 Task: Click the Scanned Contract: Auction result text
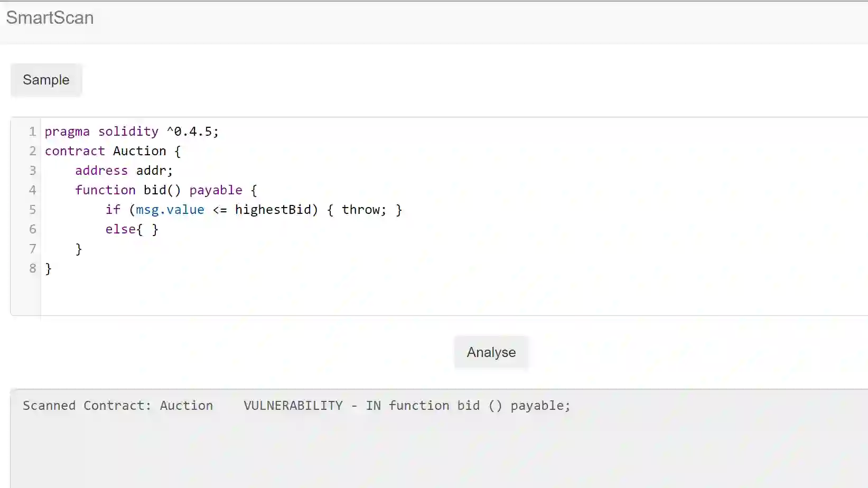pyautogui.click(x=118, y=406)
